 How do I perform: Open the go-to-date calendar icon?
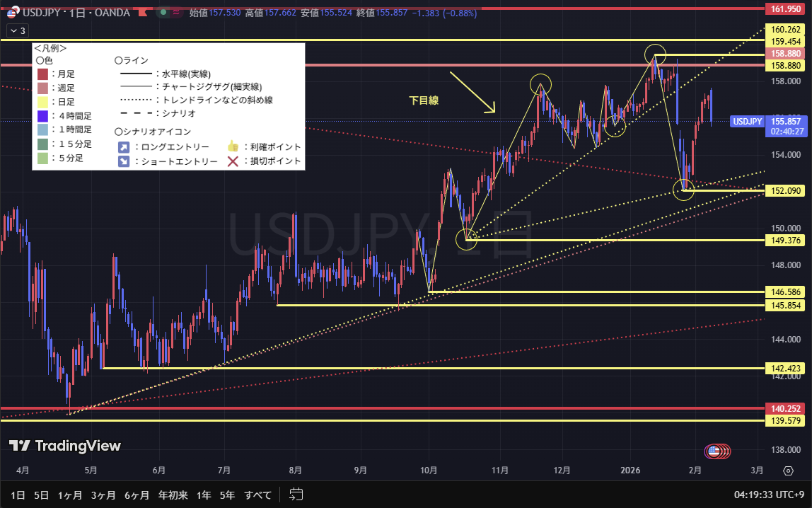[x=296, y=495]
